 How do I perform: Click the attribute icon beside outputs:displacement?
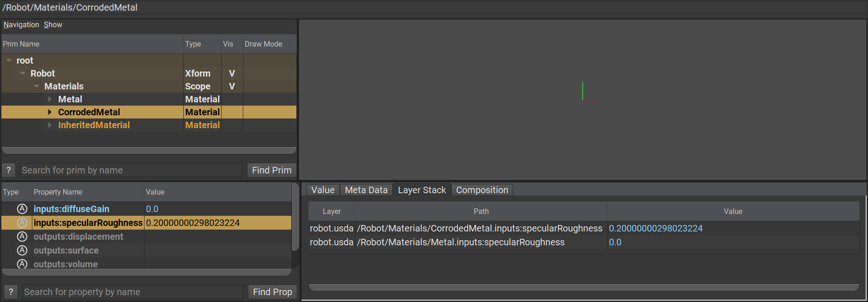[22, 237]
